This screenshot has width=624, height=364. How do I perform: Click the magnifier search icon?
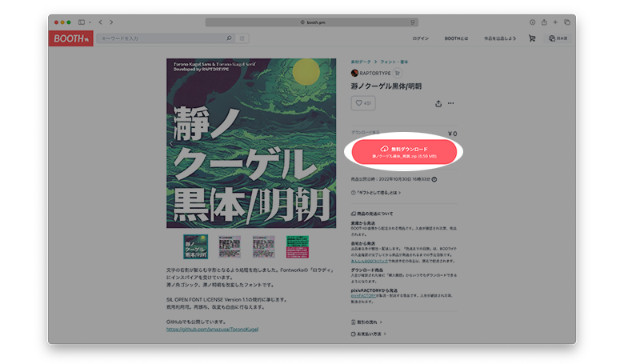pyautogui.click(x=230, y=38)
